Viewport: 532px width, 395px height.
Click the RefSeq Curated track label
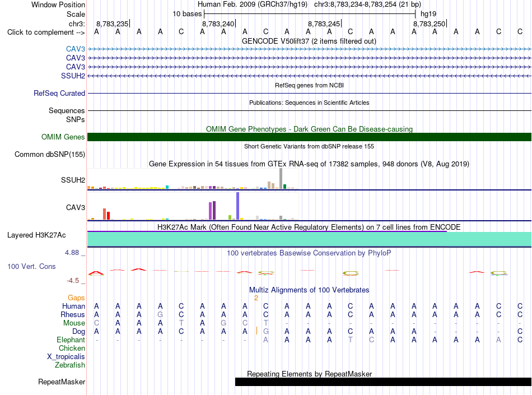(59, 93)
